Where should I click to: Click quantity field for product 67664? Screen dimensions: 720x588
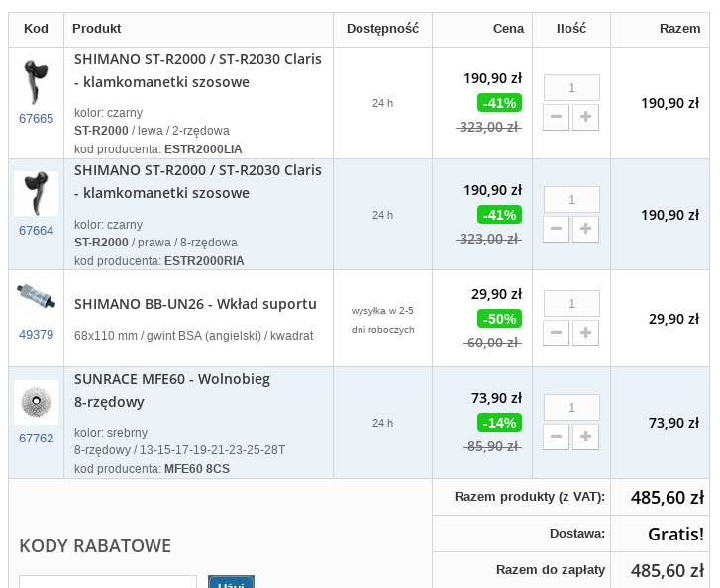(x=571, y=199)
